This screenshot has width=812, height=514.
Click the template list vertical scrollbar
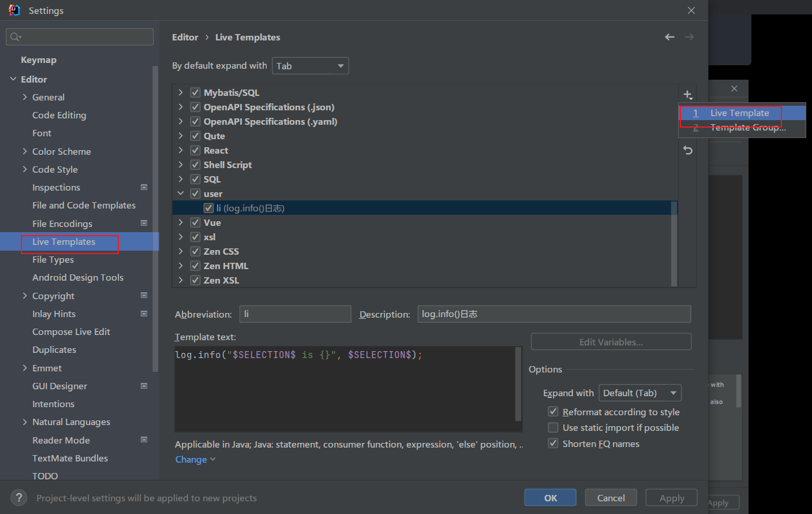point(674,243)
